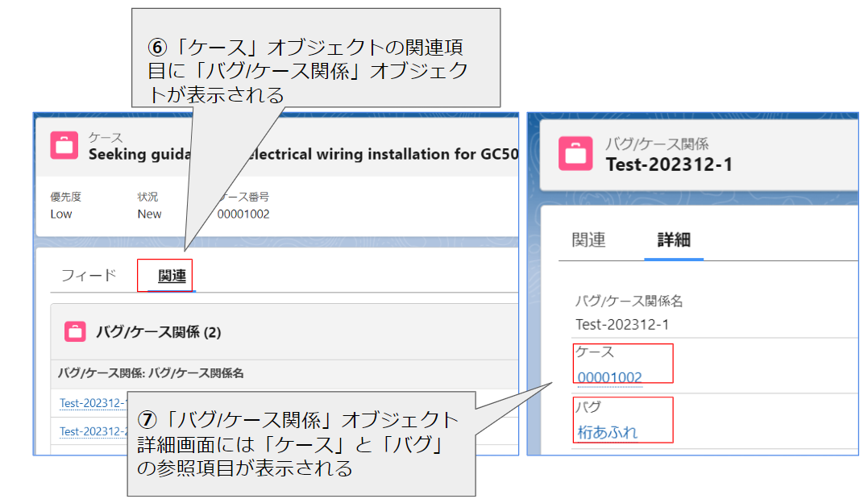This screenshot has width=868, height=499.
Task: Switch to the 関連 tab beside 詳細
Action: click(x=588, y=239)
